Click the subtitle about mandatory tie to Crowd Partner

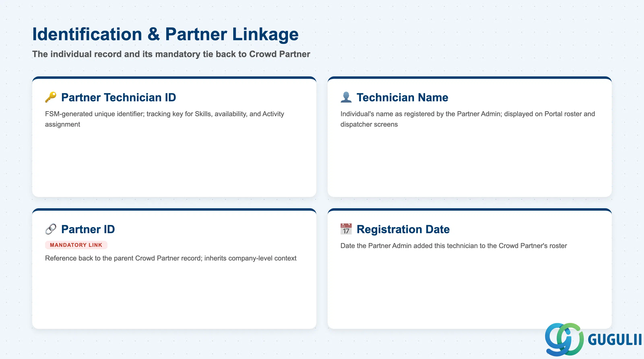tap(171, 54)
